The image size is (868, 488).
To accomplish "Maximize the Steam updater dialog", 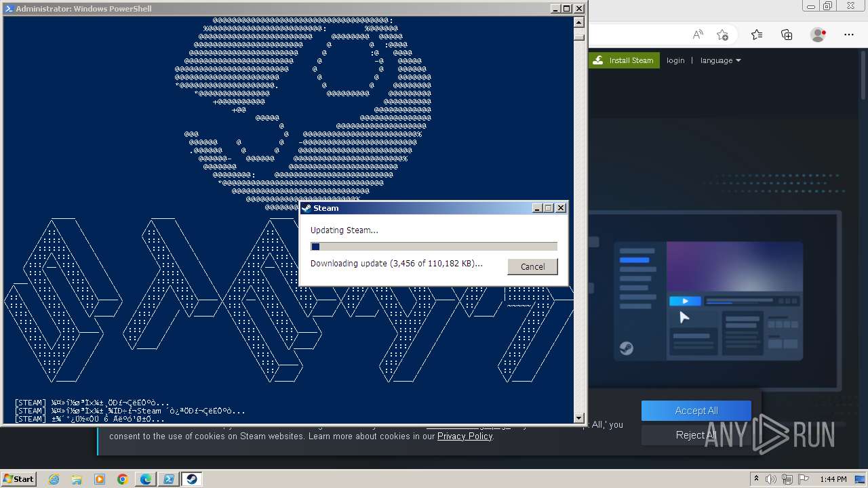I will pos(549,208).
